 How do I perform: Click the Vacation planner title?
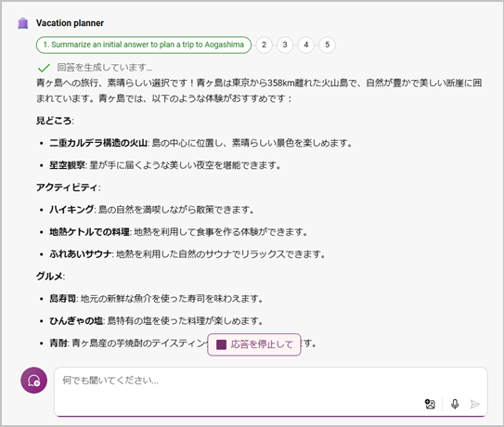point(70,23)
